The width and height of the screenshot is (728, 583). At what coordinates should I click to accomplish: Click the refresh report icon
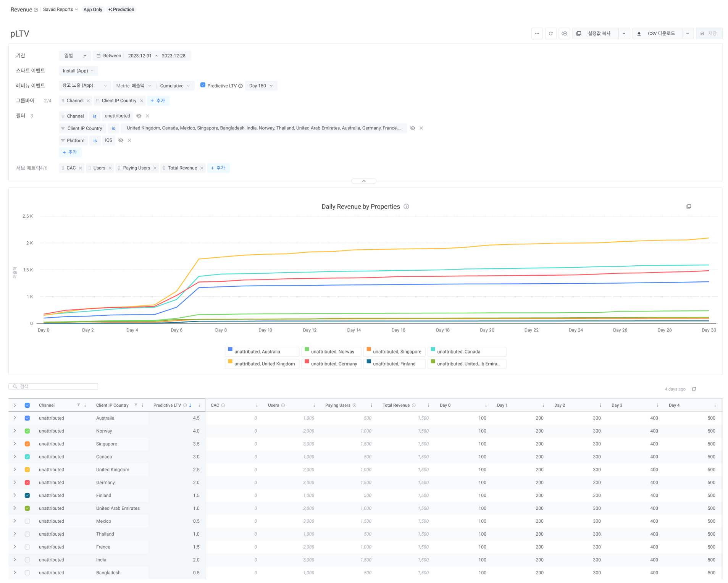(x=550, y=34)
